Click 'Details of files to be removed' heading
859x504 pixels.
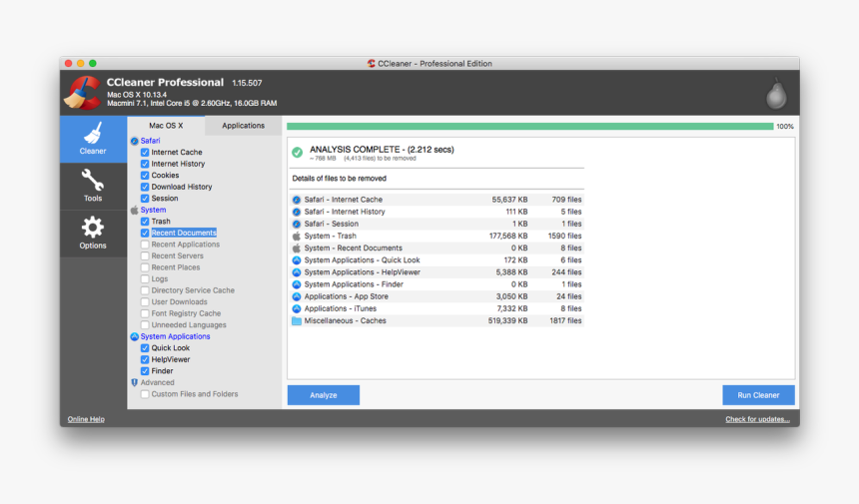[x=340, y=179]
